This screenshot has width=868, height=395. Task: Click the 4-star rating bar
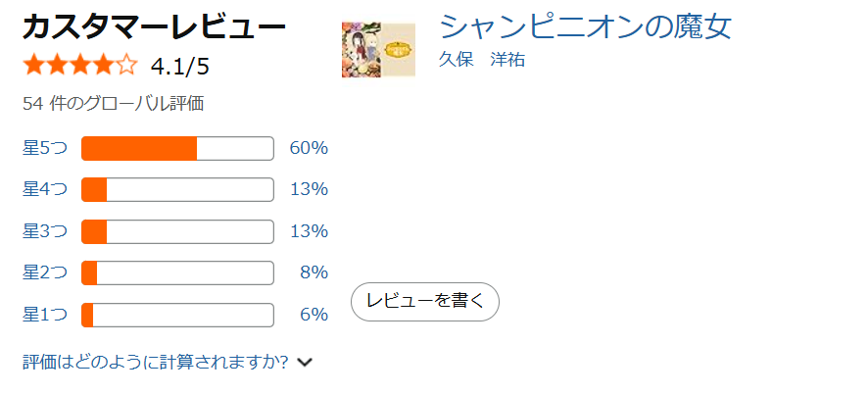(x=177, y=189)
